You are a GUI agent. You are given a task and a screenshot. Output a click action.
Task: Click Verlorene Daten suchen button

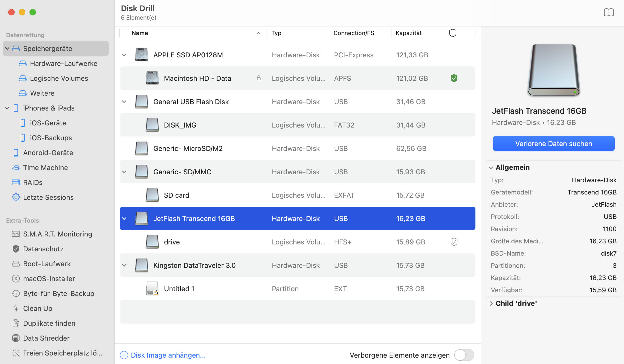(x=554, y=144)
